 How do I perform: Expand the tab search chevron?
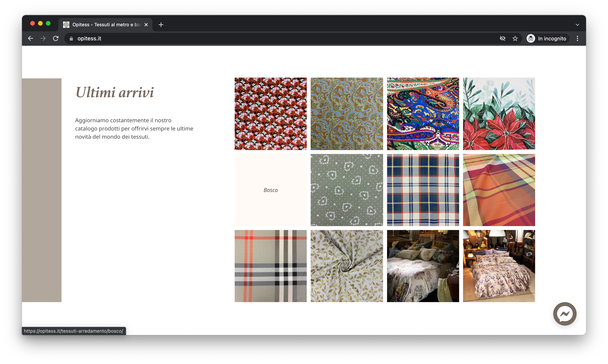tap(577, 25)
